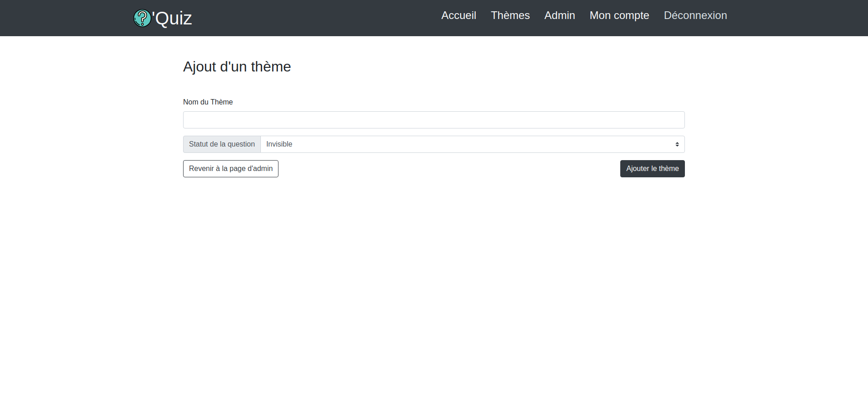Click the teal circular icon in the header
This screenshot has height=408, width=868.
142,18
